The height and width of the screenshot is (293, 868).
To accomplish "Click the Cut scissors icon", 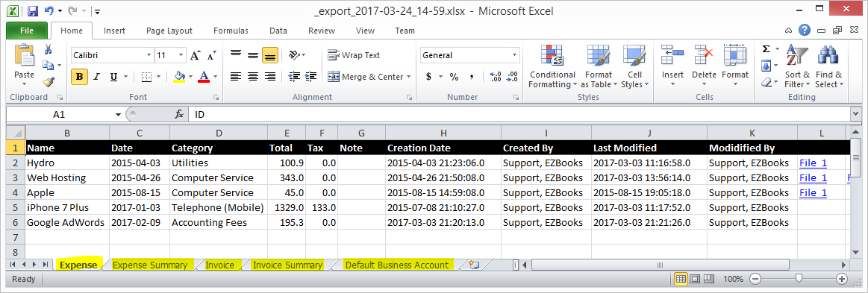I will click(49, 49).
